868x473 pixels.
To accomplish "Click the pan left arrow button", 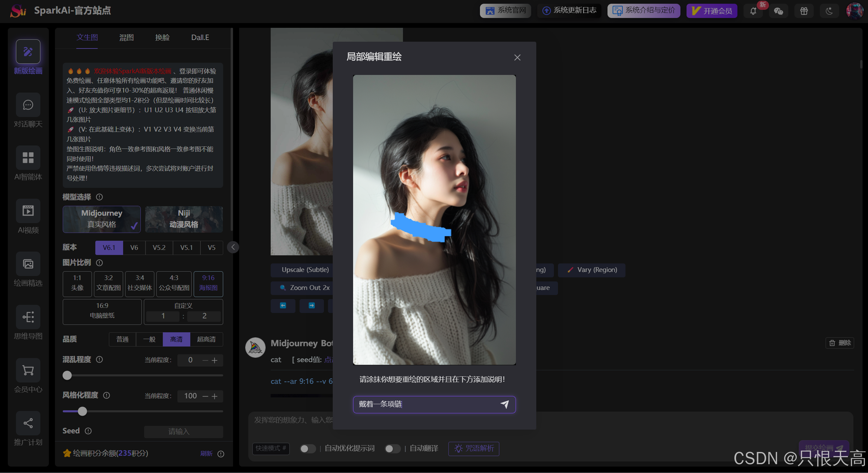I will 283,306.
